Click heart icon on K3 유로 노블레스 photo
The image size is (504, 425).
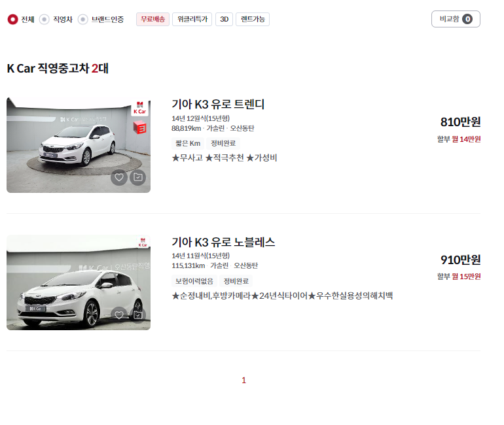click(119, 315)
